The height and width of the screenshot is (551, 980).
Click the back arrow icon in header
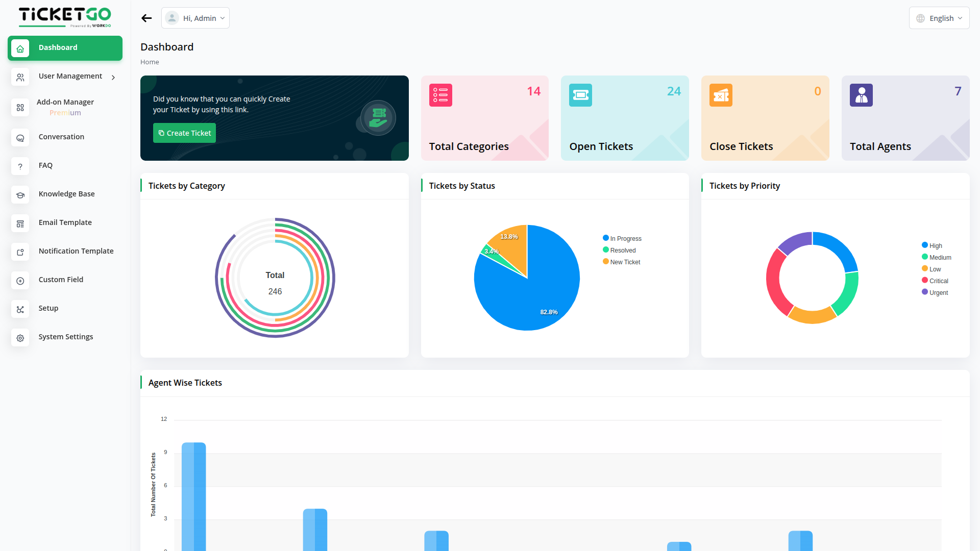(x=146, y=18)
